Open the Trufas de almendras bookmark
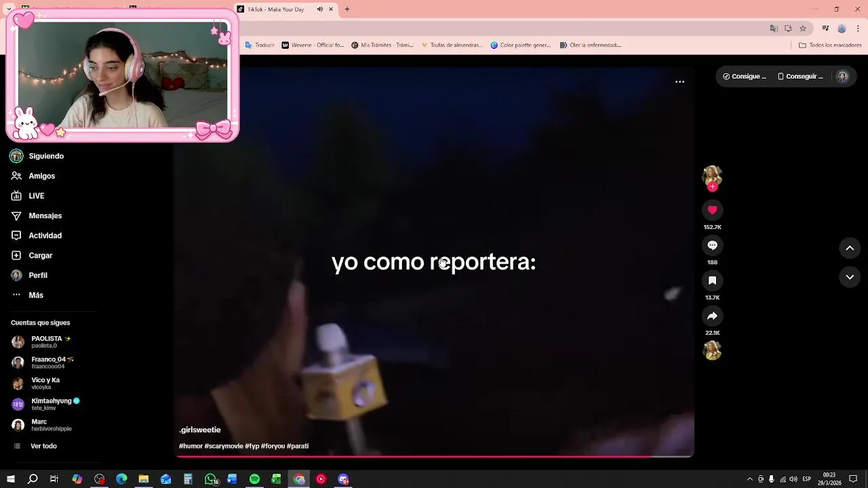Screen dimensions: 868x488 [x=452, y=45]
